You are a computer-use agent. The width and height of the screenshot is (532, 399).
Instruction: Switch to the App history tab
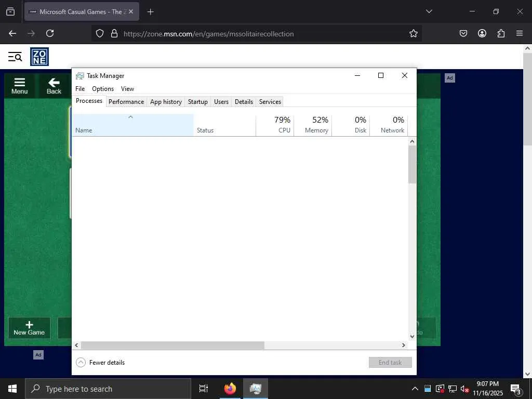click(166, 102)
